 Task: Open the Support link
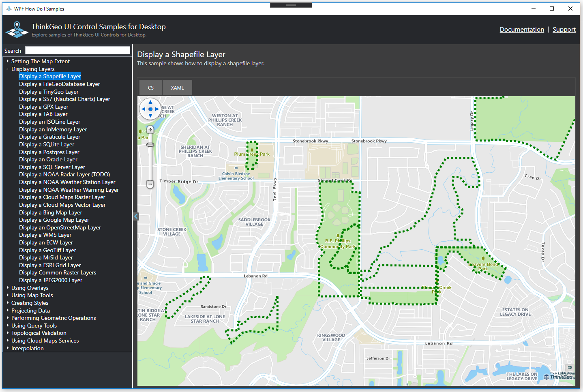[564, 30]
